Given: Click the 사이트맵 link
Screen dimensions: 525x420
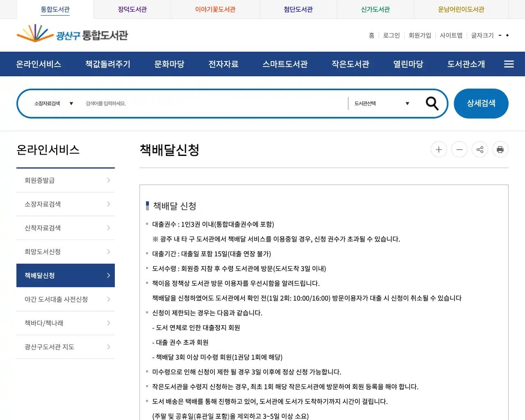Looking at the screenshot, I should (x=451, y=35).
